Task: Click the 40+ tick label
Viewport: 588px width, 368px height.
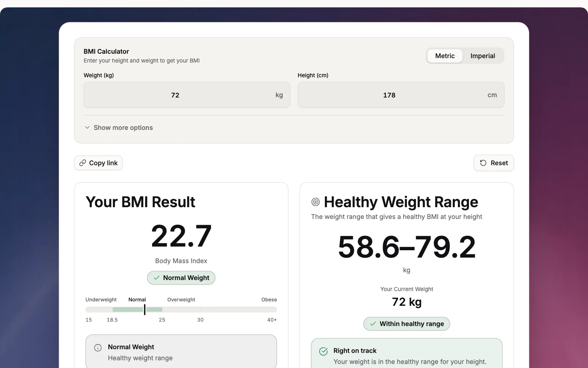Action: (x=272, y=320)
